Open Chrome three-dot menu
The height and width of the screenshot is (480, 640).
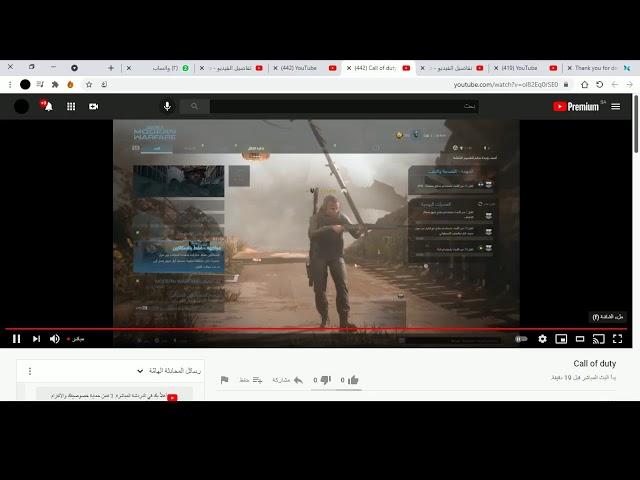click(10, 84)
